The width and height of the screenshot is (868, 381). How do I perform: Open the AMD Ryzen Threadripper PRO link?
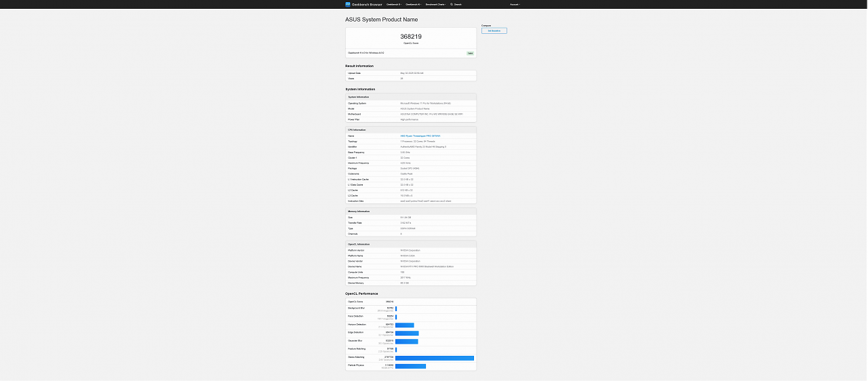point(420,136)
